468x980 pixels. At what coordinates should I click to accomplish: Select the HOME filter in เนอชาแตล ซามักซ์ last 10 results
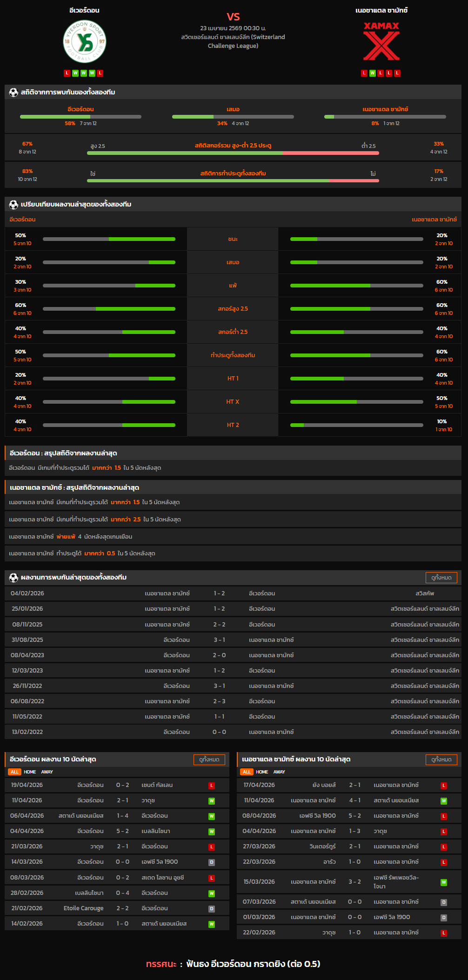tap(262, 772)
